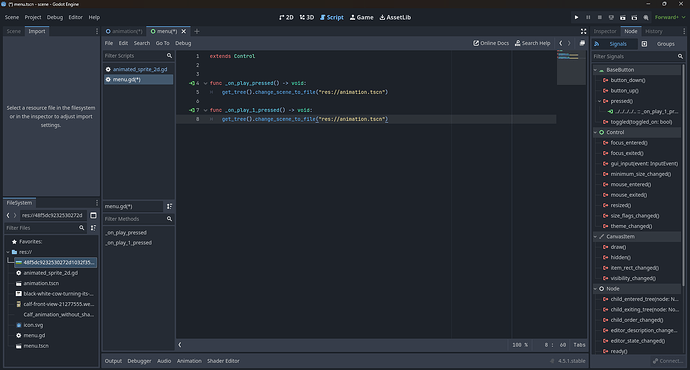
Task: Stop the running project
Action: [599, 17]
